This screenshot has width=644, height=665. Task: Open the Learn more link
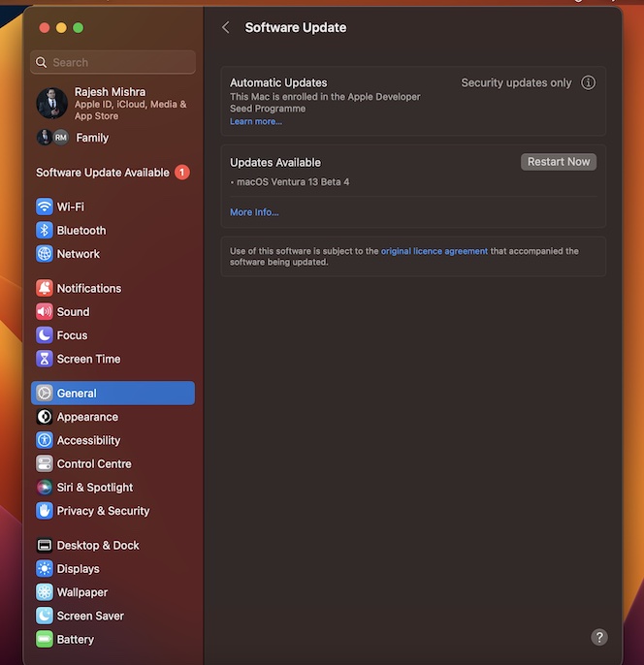point(256,121)
